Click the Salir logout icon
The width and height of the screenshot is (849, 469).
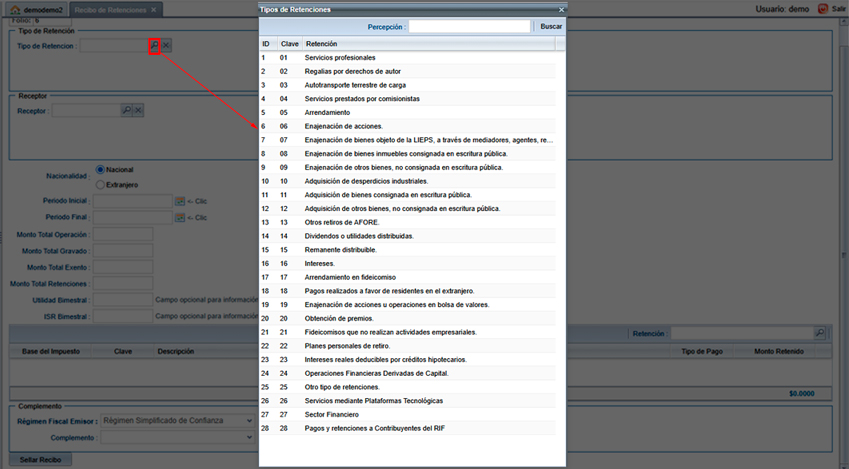click(823, 9)
